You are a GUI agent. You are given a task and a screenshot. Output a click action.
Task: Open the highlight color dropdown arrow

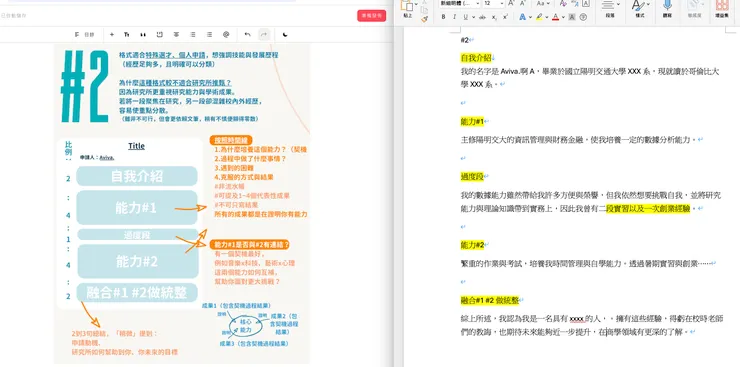coord(547,17)
